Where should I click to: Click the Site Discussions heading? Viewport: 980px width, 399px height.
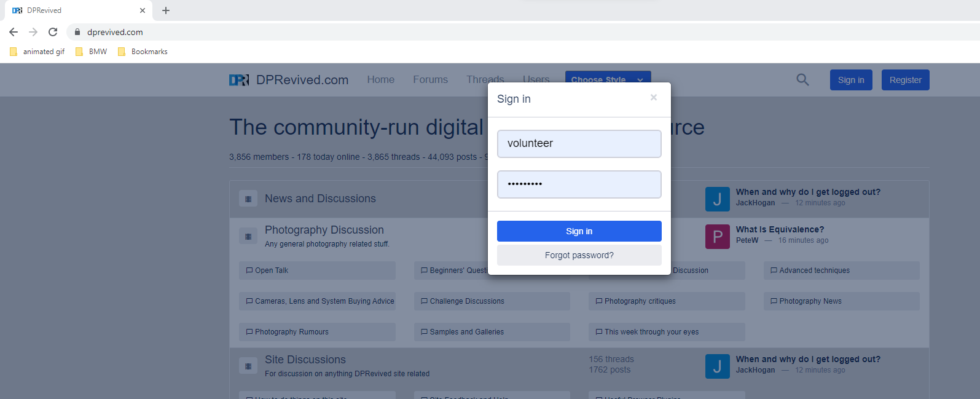pos(305,360)
